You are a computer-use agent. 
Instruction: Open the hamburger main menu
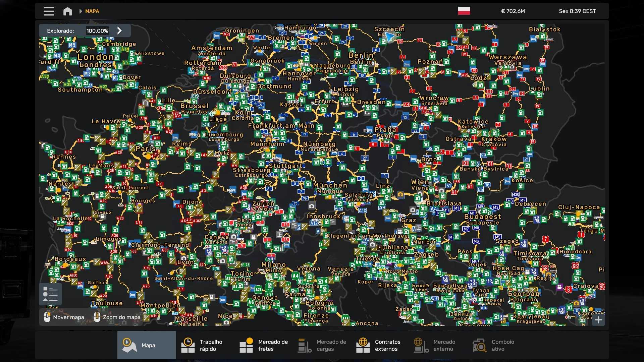[x=49, y=11]
